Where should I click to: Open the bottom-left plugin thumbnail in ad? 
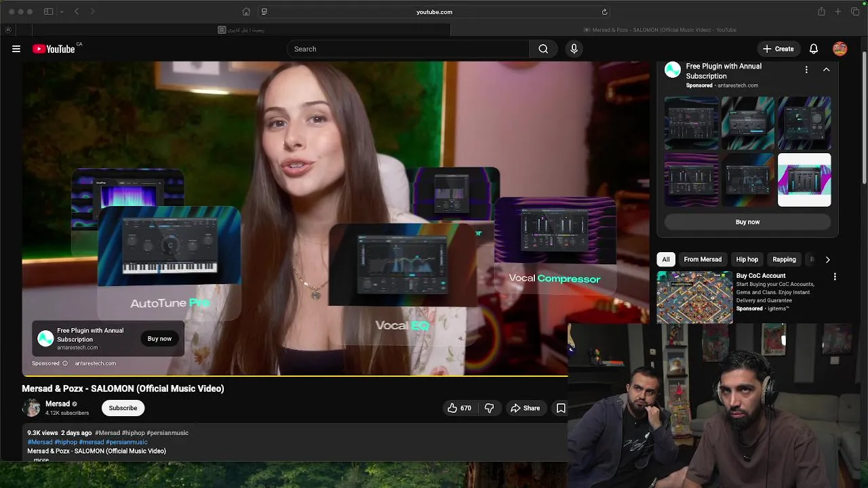tap(691, 180)
